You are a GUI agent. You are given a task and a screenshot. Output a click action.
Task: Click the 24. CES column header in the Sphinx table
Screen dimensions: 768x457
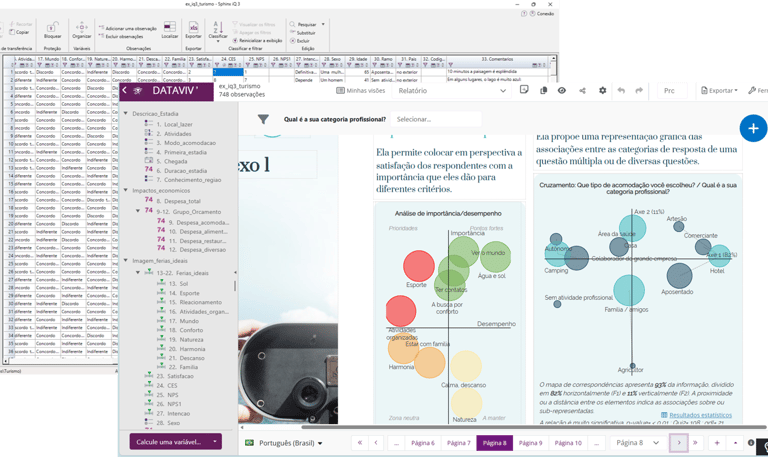228,59
